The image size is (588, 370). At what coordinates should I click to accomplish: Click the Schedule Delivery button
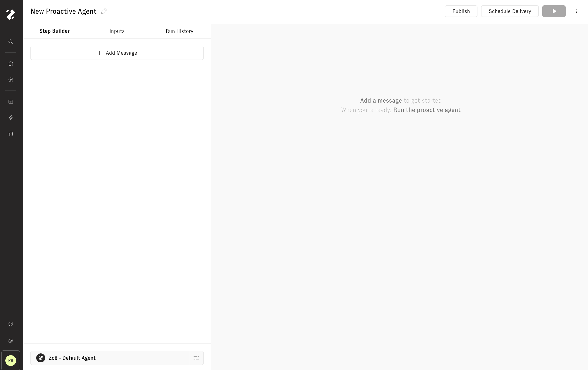(510, 11)
